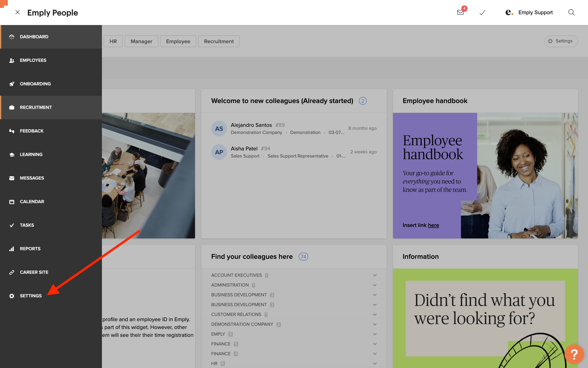
Task: Click the Dashboard speedometer icon
Action: tap(12, 37)
